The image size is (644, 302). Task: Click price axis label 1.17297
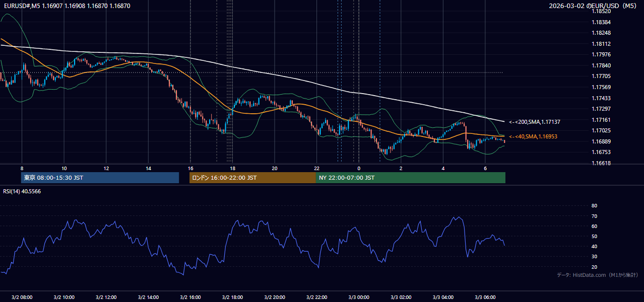(601, 109)
